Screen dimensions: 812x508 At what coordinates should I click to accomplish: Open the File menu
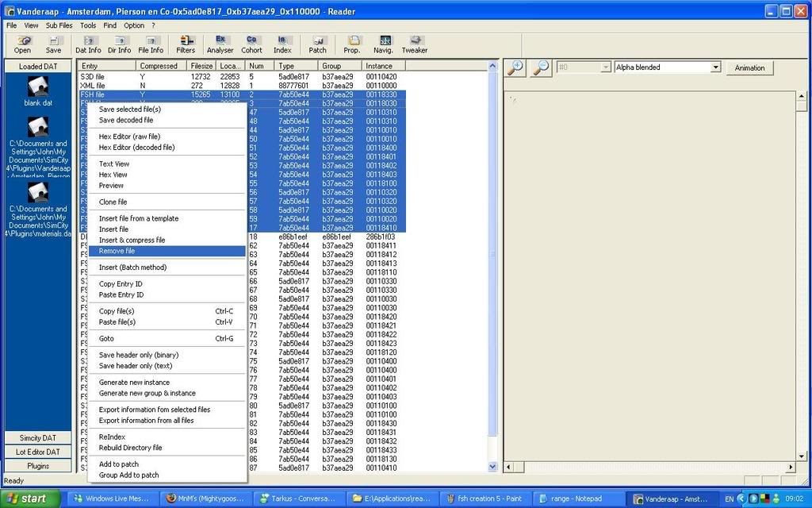pos(11,25)
